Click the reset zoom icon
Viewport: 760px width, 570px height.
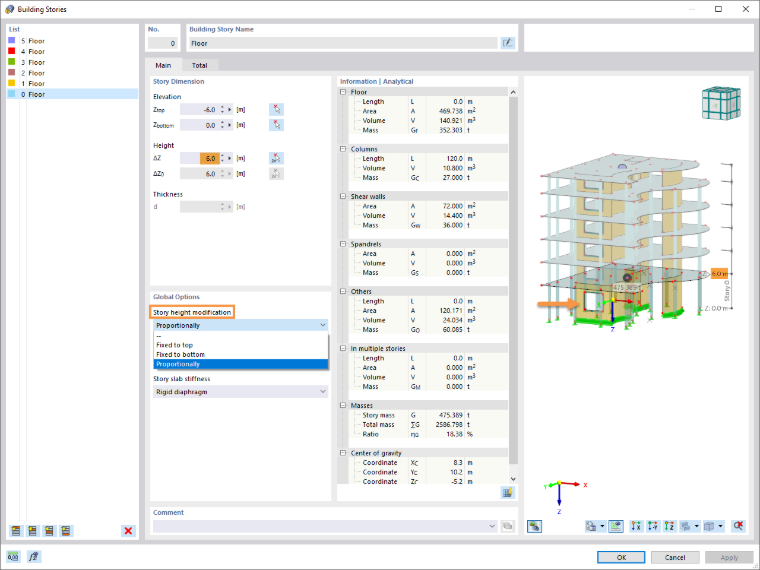738,526
